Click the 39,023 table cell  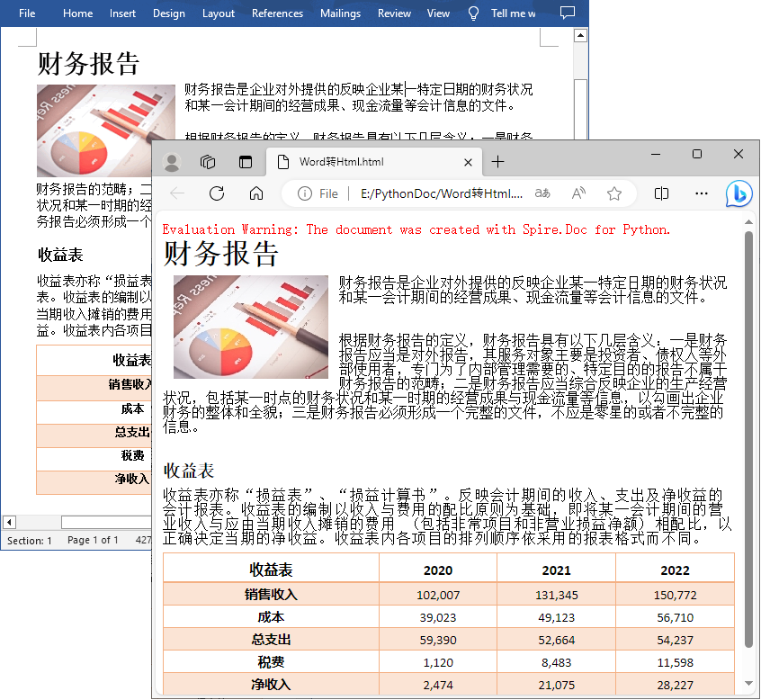point(438,617)
